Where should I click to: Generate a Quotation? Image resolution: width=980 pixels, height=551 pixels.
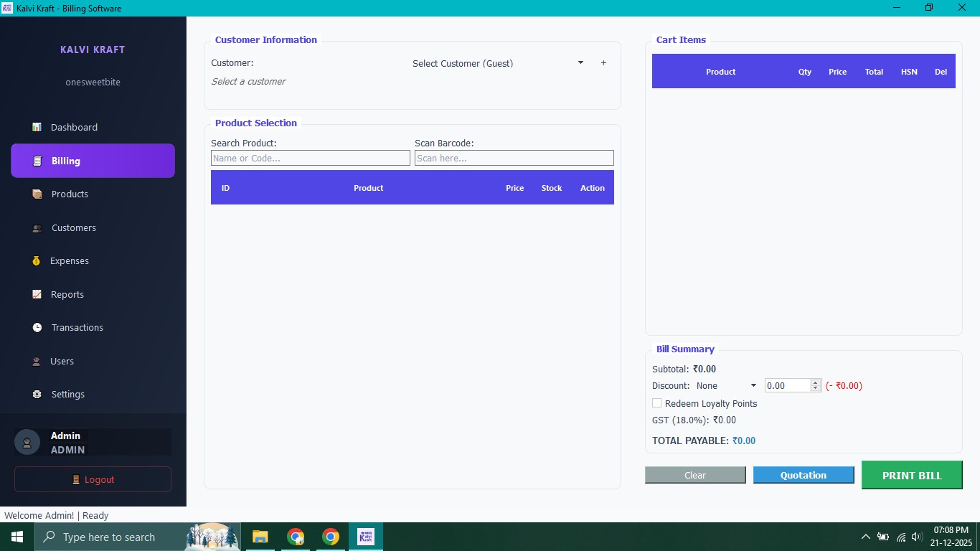[x=804, y=475]
